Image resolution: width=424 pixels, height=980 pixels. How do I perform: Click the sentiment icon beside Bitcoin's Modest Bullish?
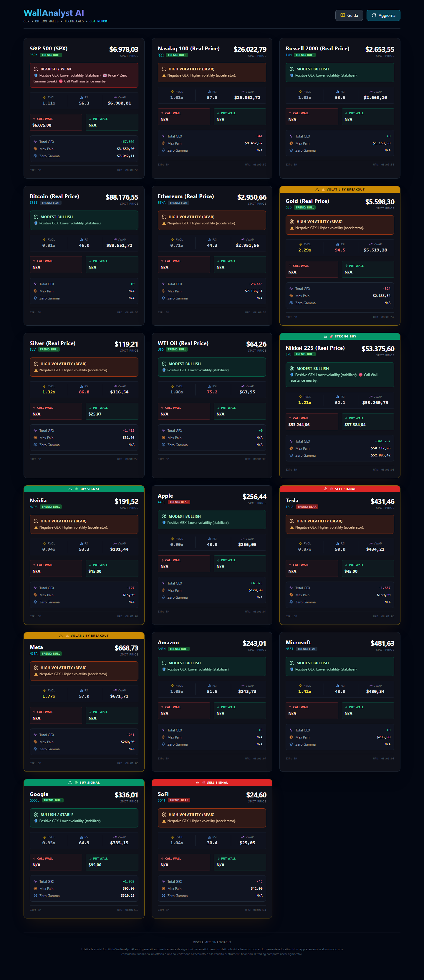[x=36, y=217]
